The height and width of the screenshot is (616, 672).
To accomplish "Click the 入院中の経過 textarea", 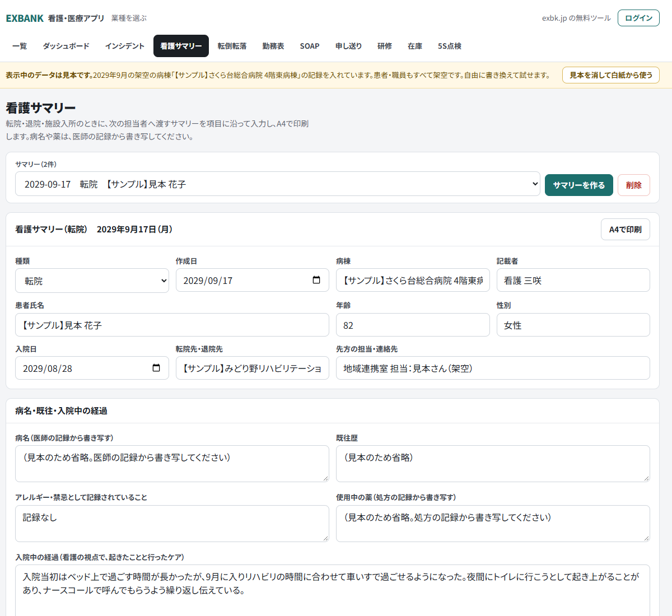I will coord(333,590).
